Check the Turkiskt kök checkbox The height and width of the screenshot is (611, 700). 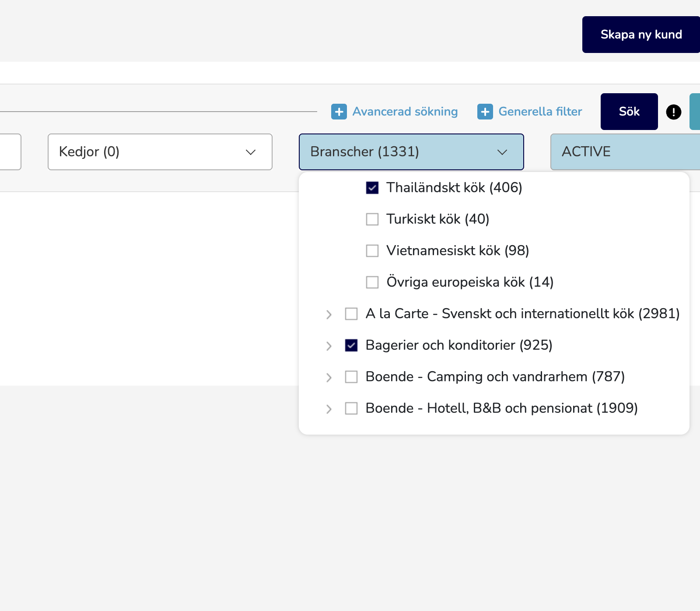coord(372,219)
